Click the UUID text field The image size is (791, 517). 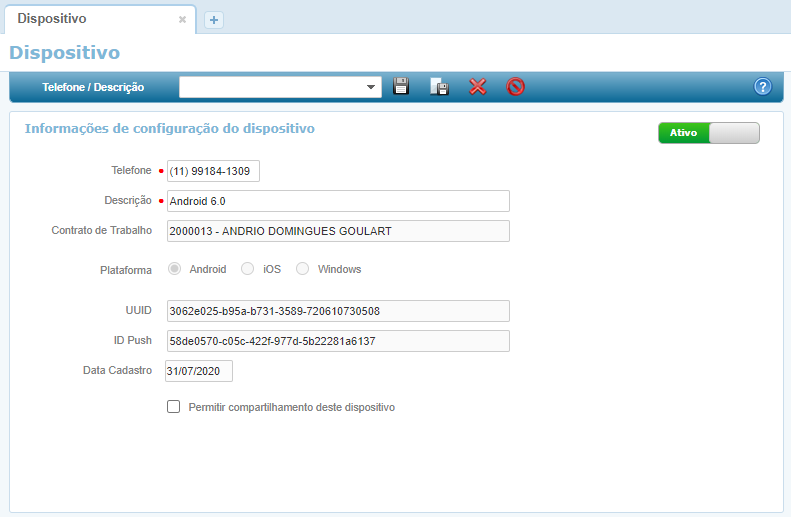pyautogui.click(x=338, y=311)
